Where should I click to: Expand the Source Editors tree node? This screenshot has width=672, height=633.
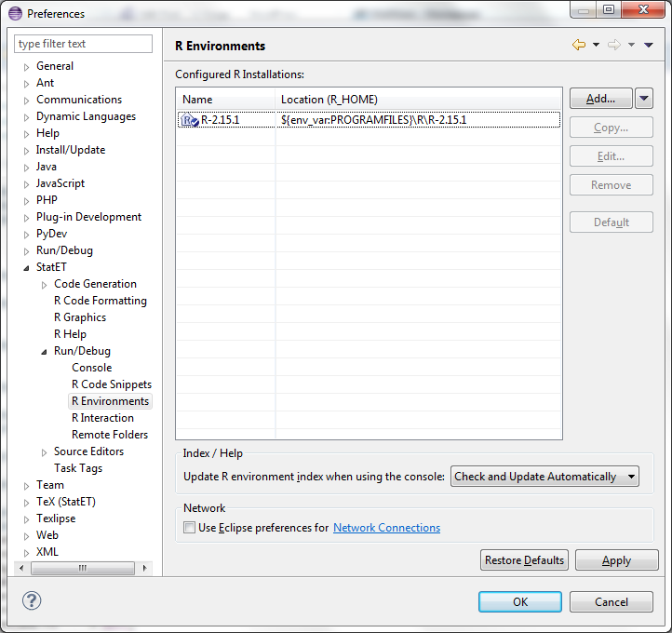(45, 452)
